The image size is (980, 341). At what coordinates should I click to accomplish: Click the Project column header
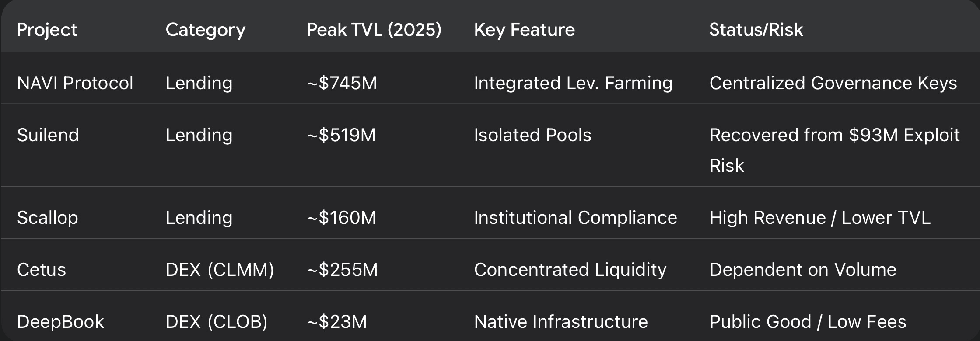coord(47,30)
